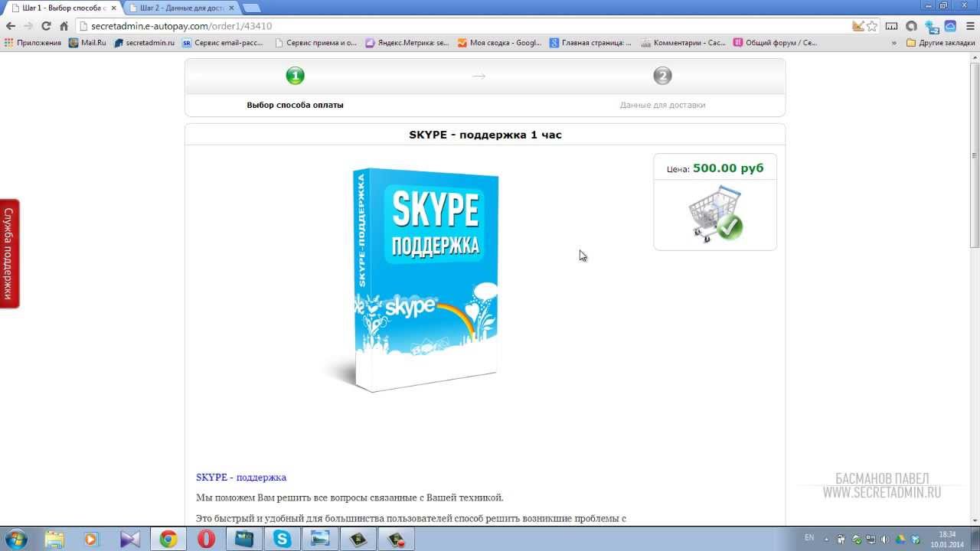Open a new browser tab

pyautogui.click(x=251, y=8)
